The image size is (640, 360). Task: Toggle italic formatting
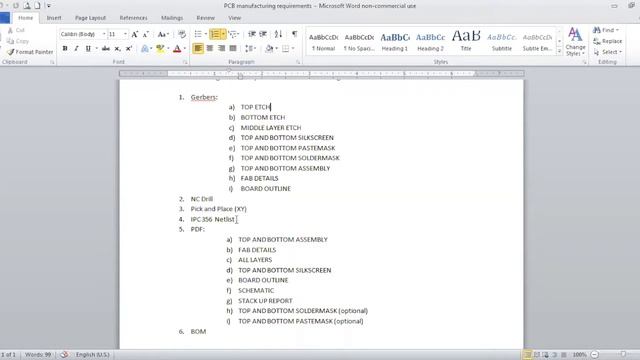(x=76, y=49)
